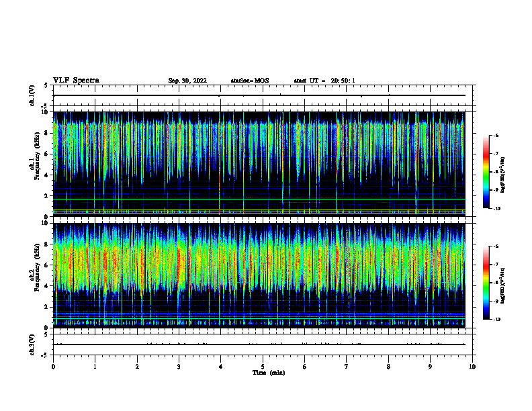The height and width of the screenshot is (411, 532).
Task: Click time axis tick label '6'
Action: 304,367
